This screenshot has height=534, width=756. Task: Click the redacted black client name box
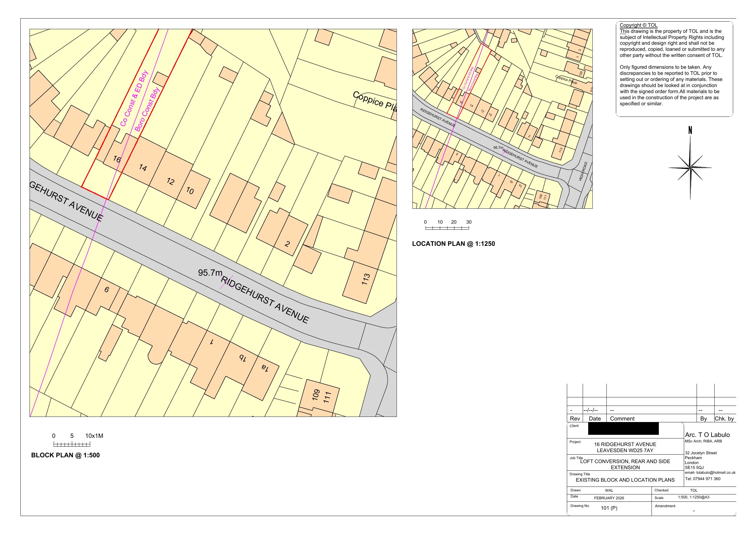(623, 429)
